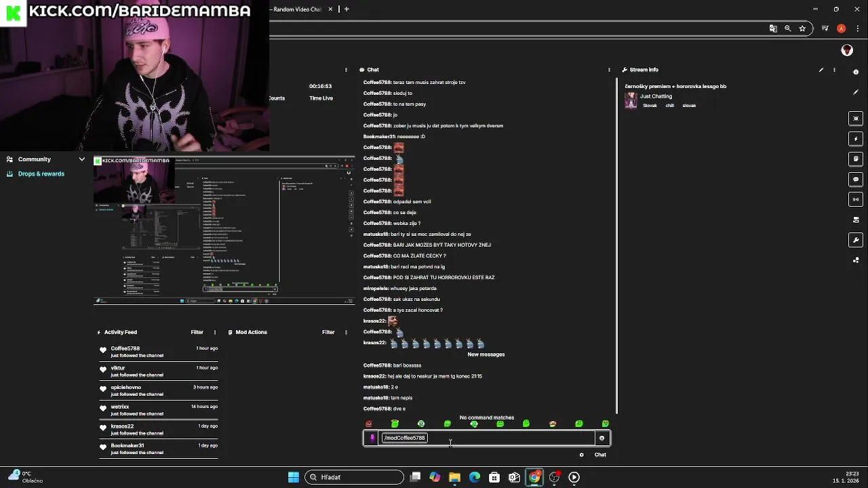Click the Chat panel header
This screenshot has width=868, height=488.
tap(373, 70)
